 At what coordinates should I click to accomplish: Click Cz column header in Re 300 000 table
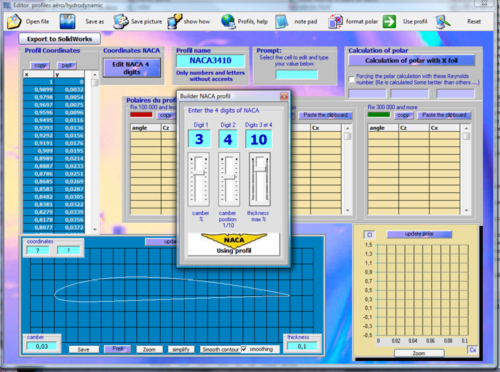[x=414, y=128]
